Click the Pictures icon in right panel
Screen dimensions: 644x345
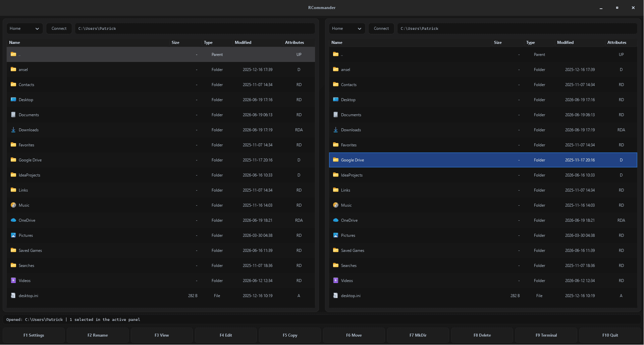336,235
